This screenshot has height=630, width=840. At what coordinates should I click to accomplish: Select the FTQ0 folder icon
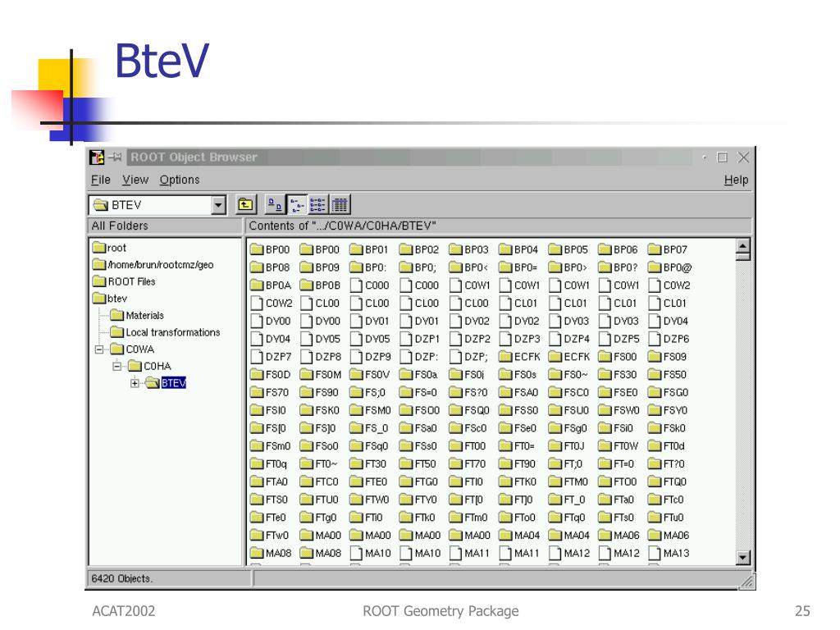(x=655, y=482)
